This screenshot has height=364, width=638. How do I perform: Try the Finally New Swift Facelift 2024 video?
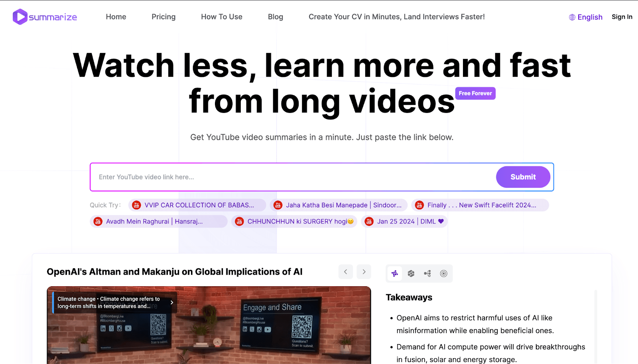point(481,205)
